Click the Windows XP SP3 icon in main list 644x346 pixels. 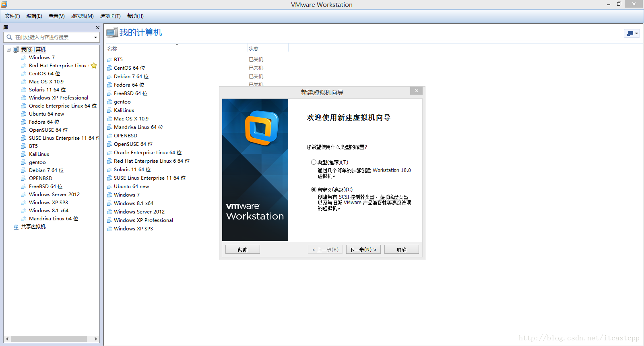pos(109,229)
